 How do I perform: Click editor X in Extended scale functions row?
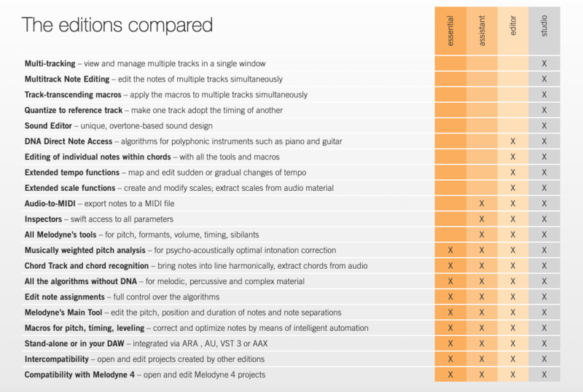point(513,188)
